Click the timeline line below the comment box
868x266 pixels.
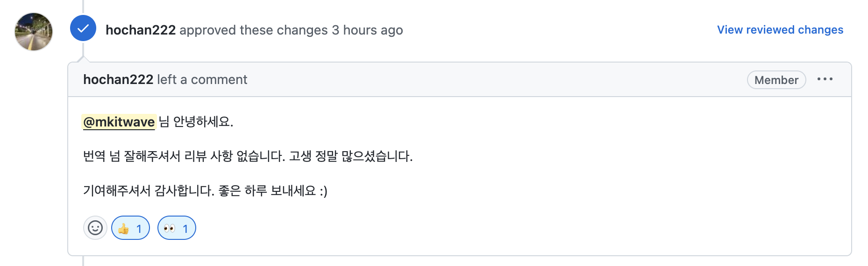tap(83, 261)
